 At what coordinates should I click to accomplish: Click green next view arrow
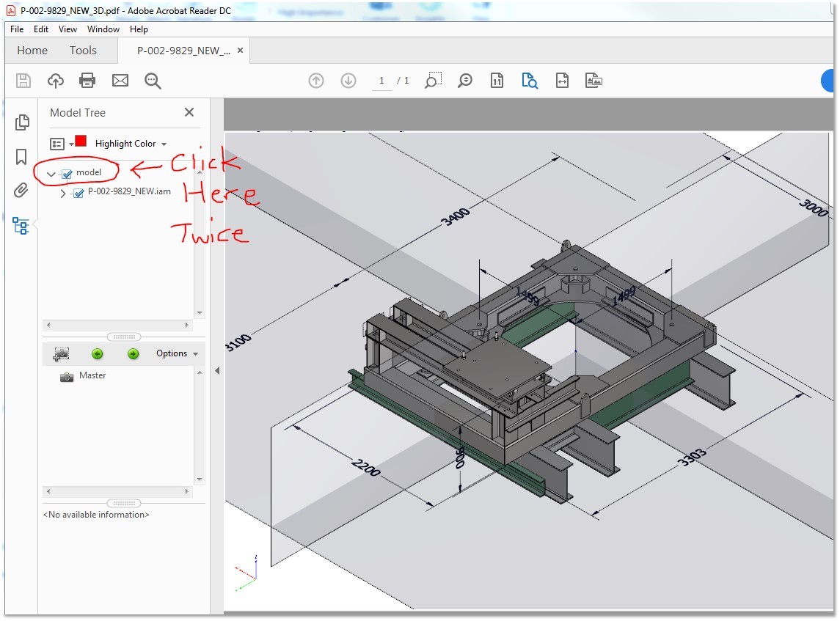pos(133,354)
